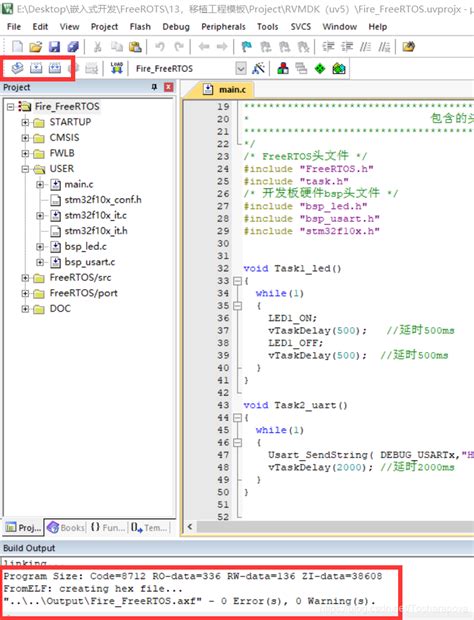Open Manage Run-Time Environment green diamond icon
This screenshot has width=474, height=620.
tap(320, 68)
